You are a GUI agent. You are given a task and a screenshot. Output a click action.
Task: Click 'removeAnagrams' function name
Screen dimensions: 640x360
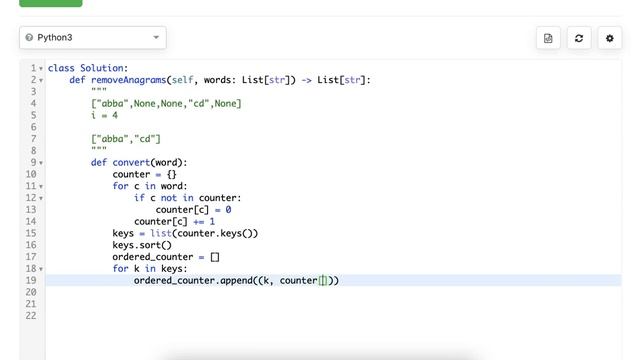[128, 80]
